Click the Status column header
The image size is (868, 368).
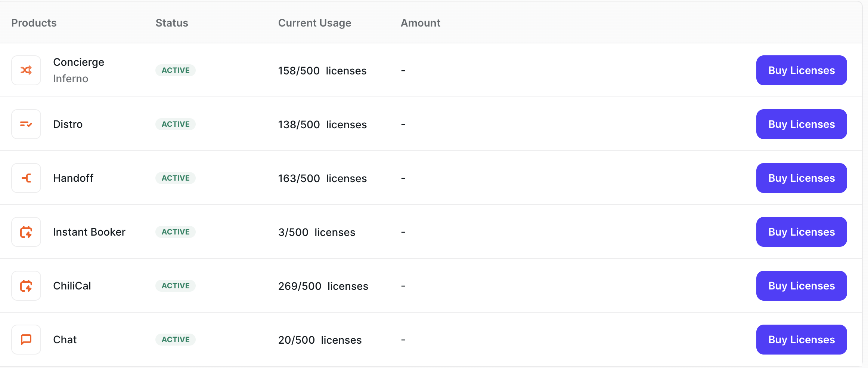coord(171,23)
